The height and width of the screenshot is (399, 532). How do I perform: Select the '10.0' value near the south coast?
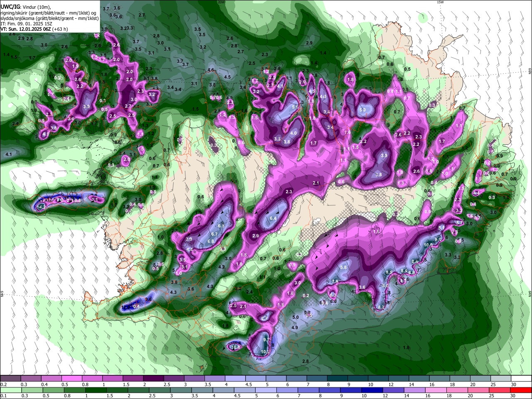pyautogui.click(x=236, y=347)
